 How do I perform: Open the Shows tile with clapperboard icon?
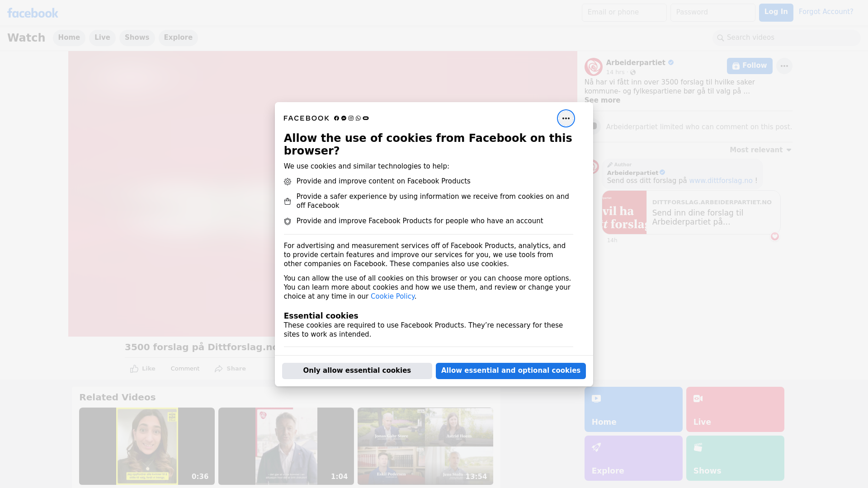pos(735,458)
